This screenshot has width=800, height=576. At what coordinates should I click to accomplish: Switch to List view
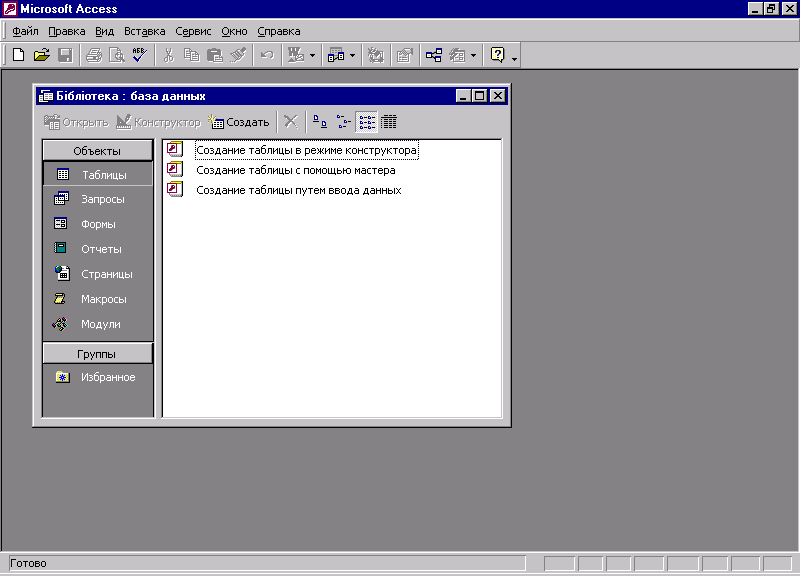click(366, 122)
